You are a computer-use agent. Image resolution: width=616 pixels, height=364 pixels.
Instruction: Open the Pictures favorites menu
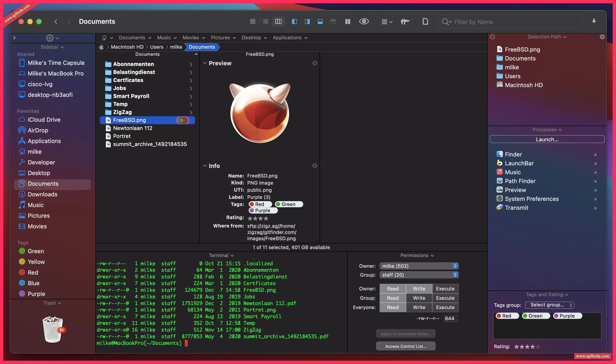pyautogui.click(x=223, y=38)
